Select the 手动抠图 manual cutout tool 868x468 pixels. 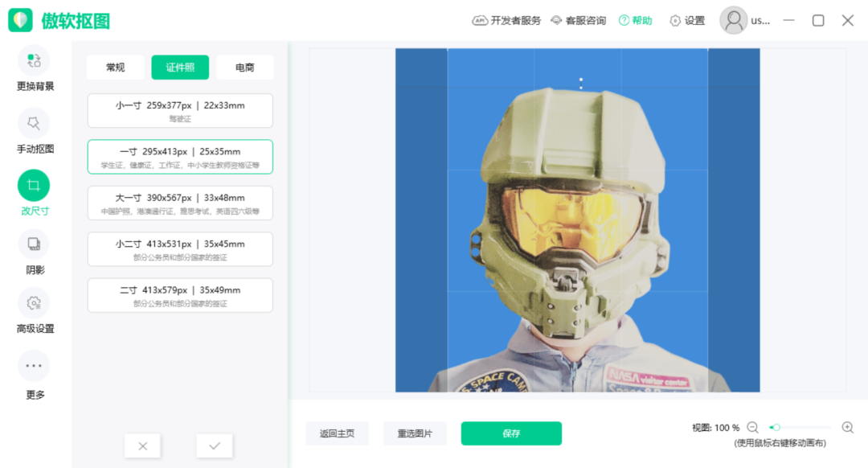point(35,131)
